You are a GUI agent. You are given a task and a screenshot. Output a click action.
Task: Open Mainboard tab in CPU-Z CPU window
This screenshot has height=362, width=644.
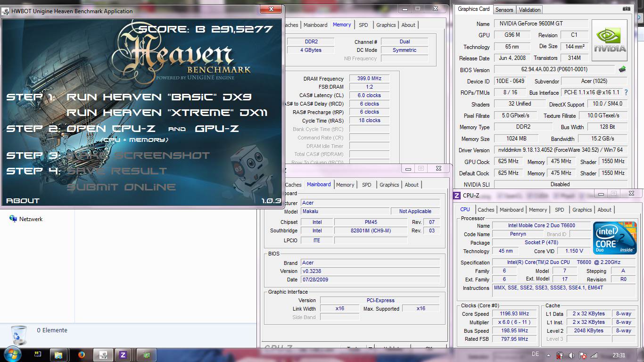[x=512, y=210]
